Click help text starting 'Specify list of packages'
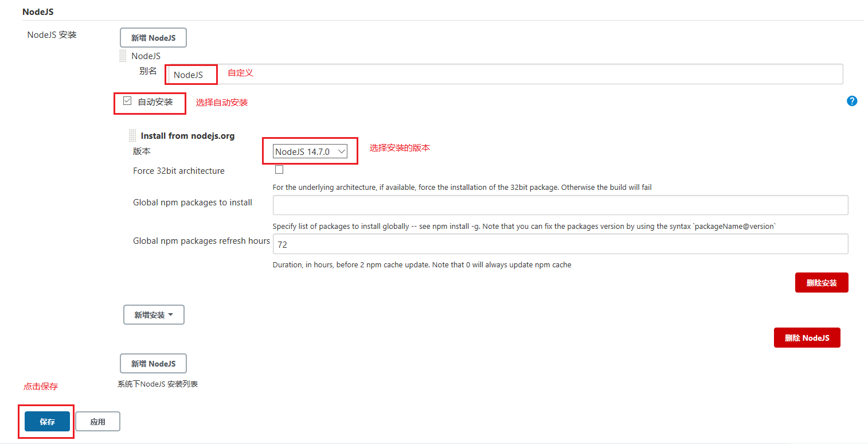This screenshot has height=444, width=868. coord(524,227)
